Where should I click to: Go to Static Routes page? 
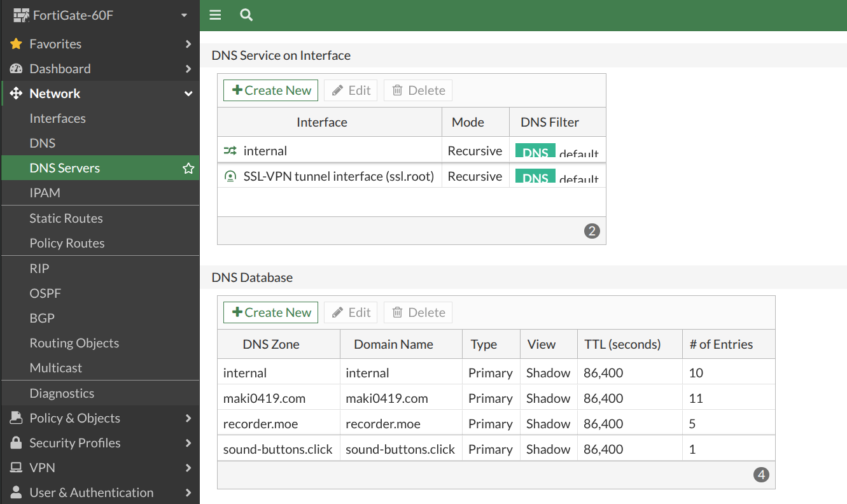click(x=66, y=218)
